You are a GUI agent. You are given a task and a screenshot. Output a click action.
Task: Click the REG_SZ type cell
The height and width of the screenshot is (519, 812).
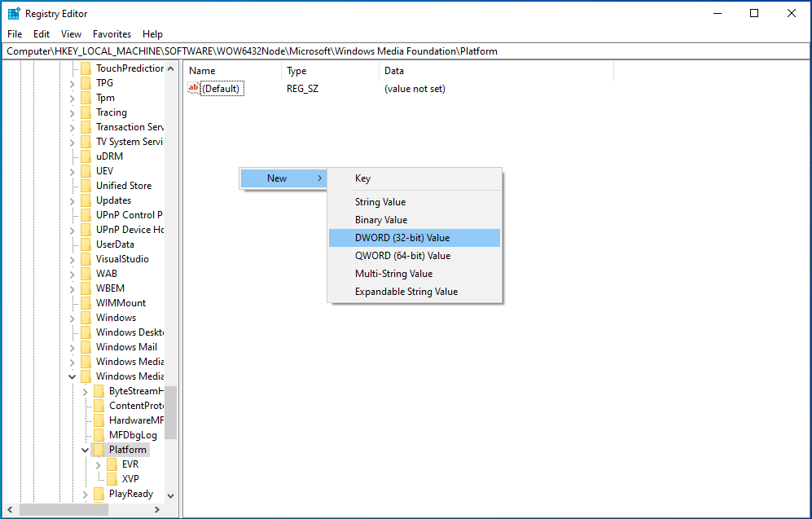coord(302,89)
